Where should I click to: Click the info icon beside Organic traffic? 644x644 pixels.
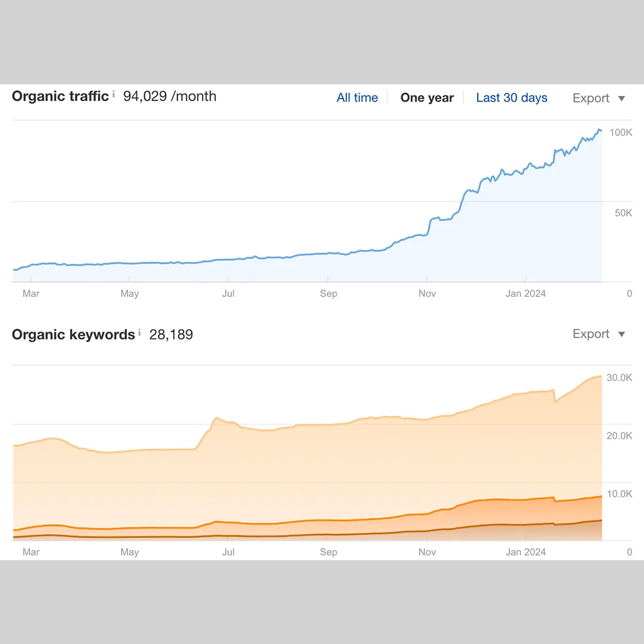(114, 95)
